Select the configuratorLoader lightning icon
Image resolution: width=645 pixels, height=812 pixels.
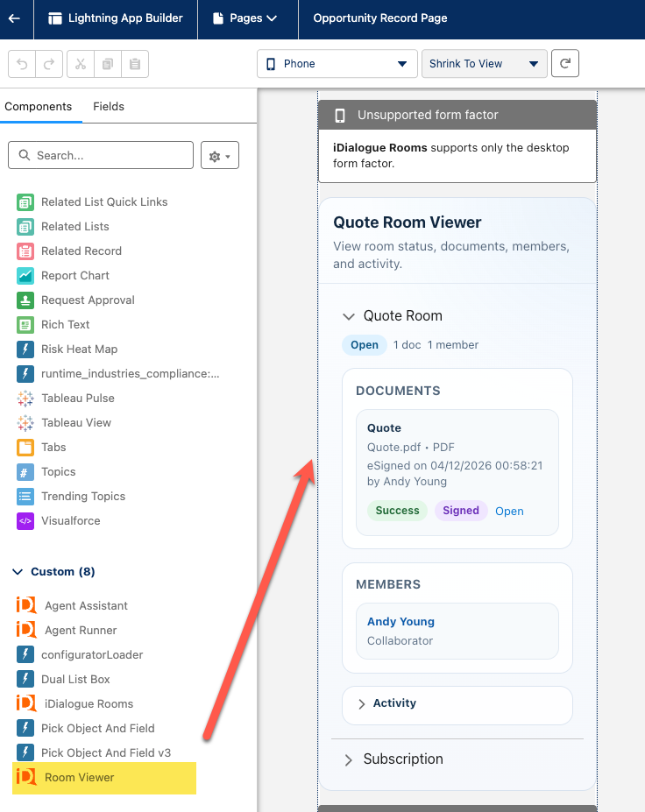pyautogui.click(x=25, y=654)
